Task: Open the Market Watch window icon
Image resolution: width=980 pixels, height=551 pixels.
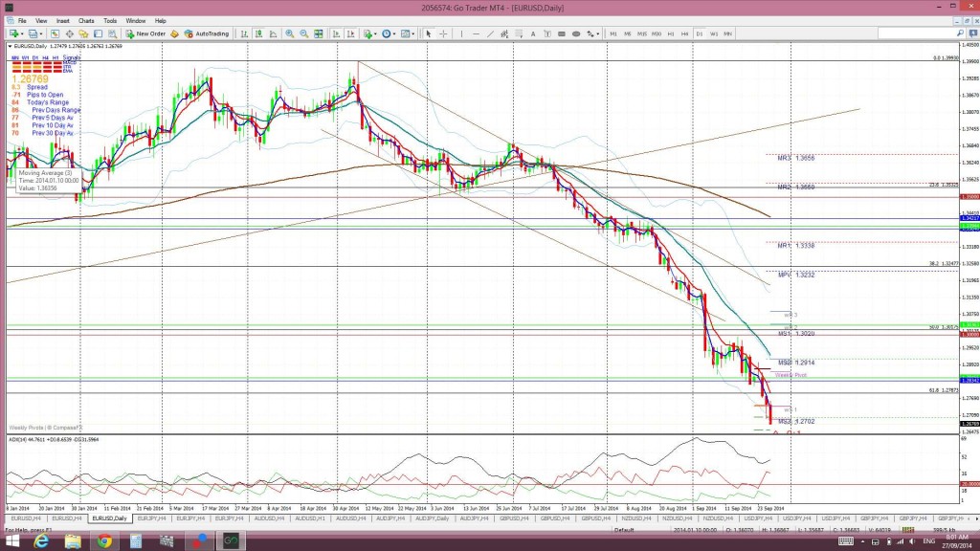Action: (55, 33)
